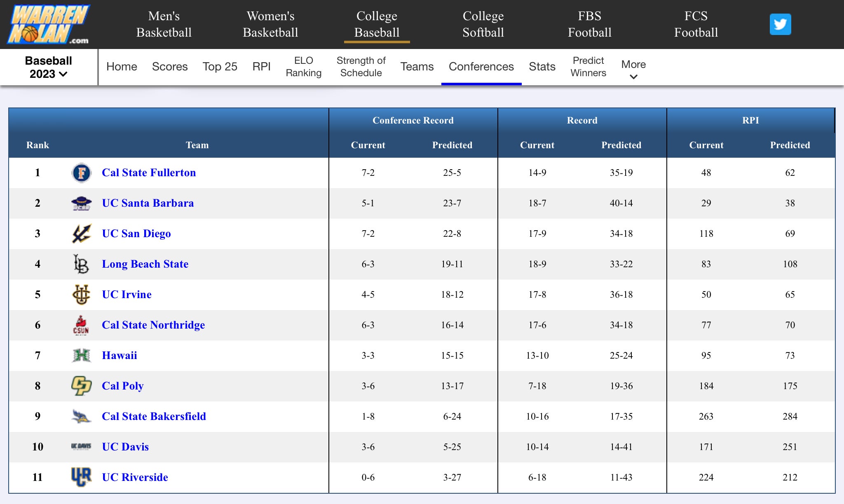Viewport: 844px width, 504px height.
Task: Click UC Santa Barbara's predicted record 40-14
Action: coord(621,203)
